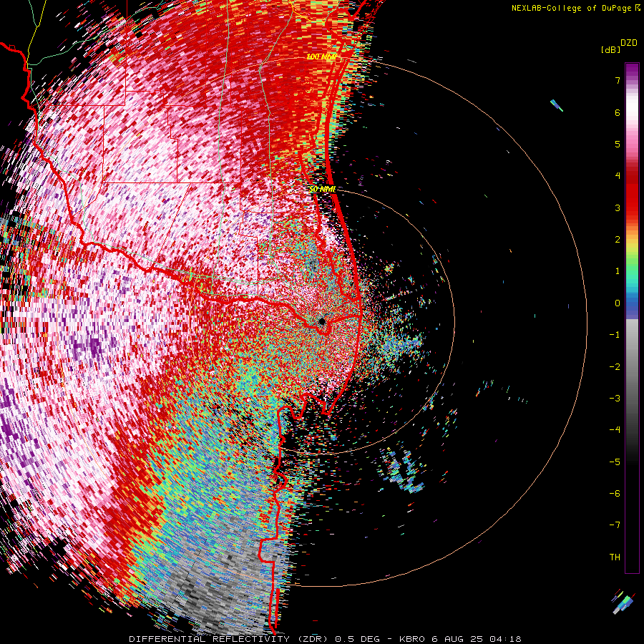Click the KBRO station identifier text
Image resolution: width=644 pixels, height=644 pixels.
point(413,639)
